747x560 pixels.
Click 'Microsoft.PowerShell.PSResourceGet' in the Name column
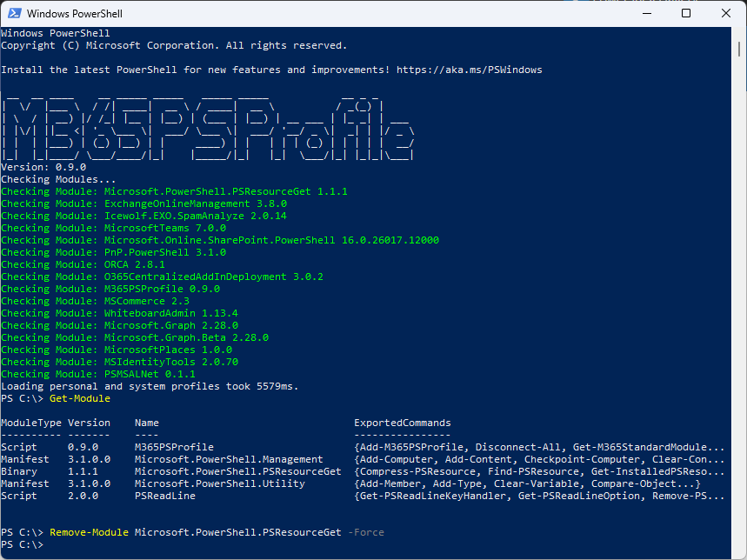[x=238, y=472]
